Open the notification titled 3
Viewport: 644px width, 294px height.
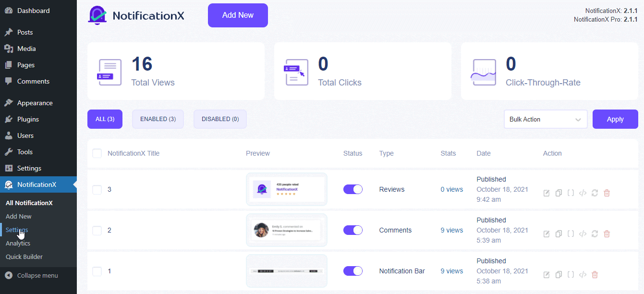[x=109, y=189]
